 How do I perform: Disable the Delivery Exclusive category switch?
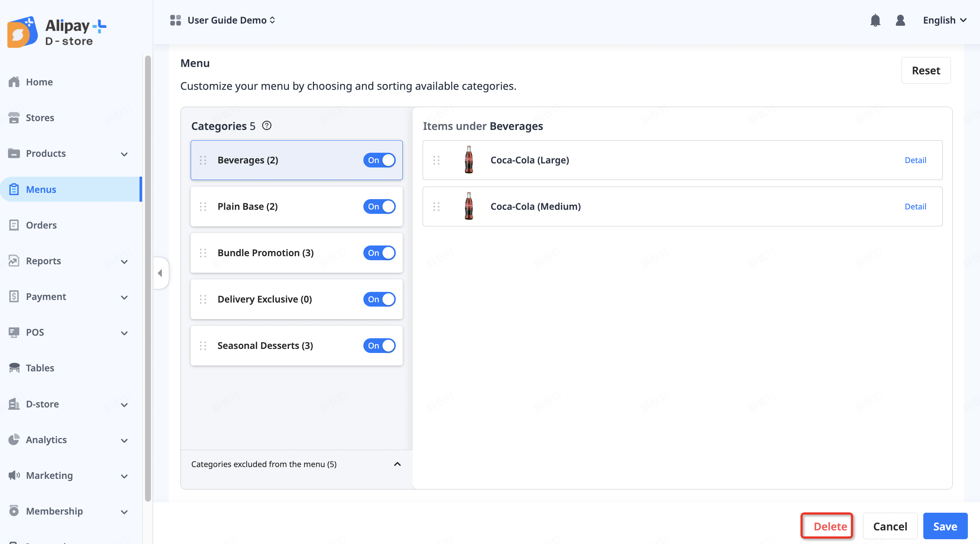pyautogui.click(x=379, y=299)
